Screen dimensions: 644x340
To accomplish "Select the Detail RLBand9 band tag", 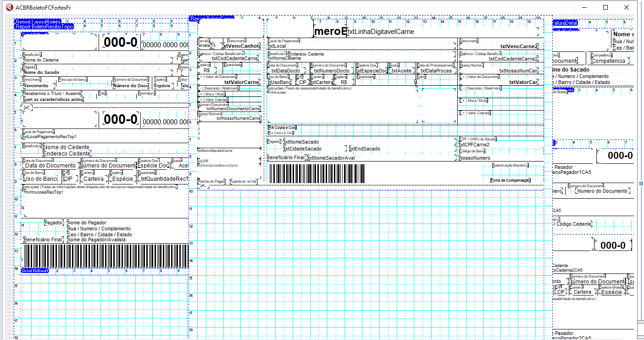I will point(35,271).
